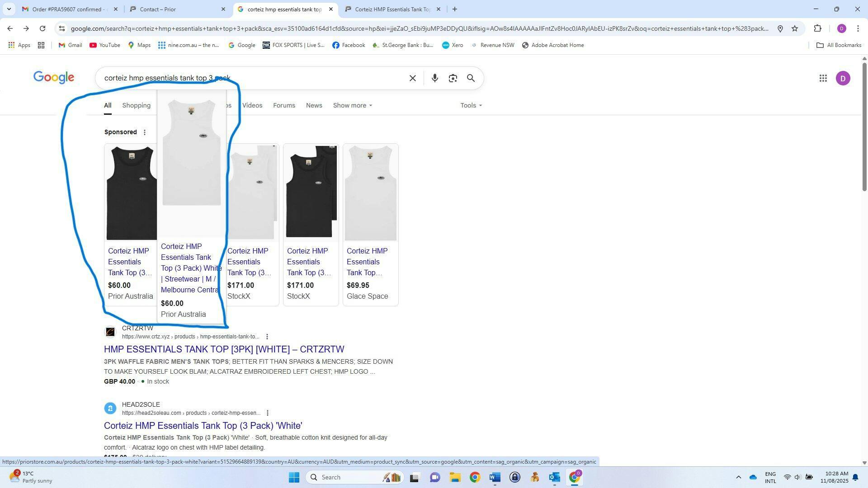Open options for the HEAD2SOLE result

click(x=267, y=413)
